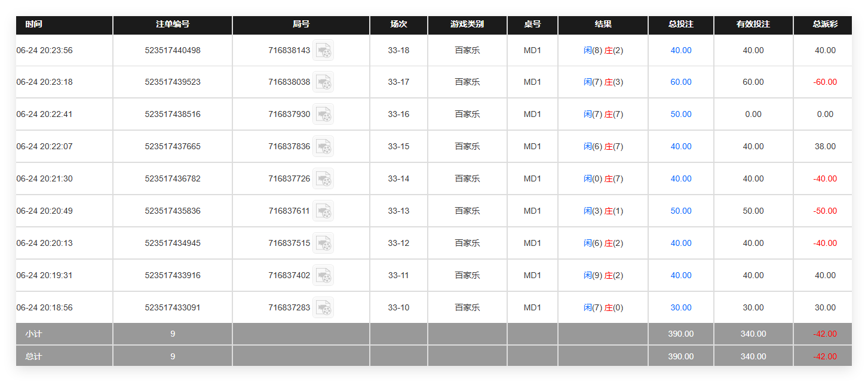Viewport: 868px width, 382px height.
Task: Open the 50.00 total bet link for 33-16
Action: [x=681, y=114]
